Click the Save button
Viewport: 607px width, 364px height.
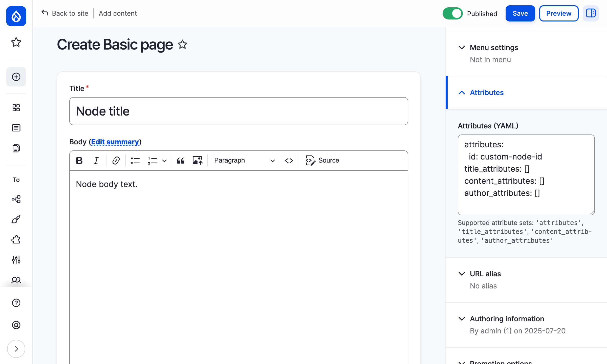tap(520, 13)
